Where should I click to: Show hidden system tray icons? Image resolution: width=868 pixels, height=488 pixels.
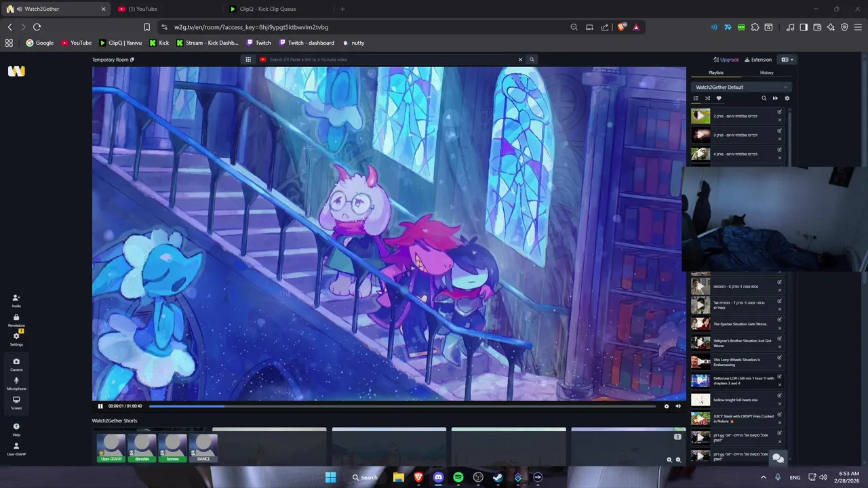[763, 477]
